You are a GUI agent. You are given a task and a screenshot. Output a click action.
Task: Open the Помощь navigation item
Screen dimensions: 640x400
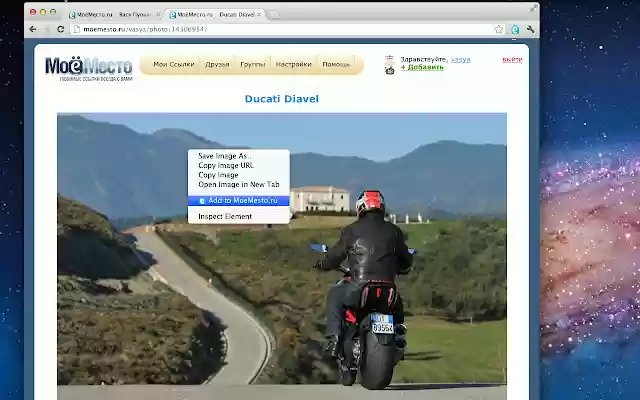(x=336, y=64)
